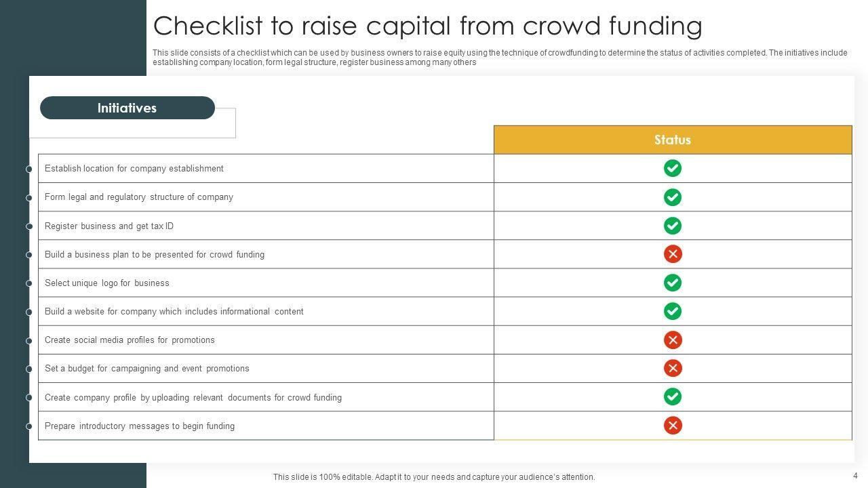Click the Initiatives header pill
The width and height of the screenshot is (868, 488).
pos(127,108)
